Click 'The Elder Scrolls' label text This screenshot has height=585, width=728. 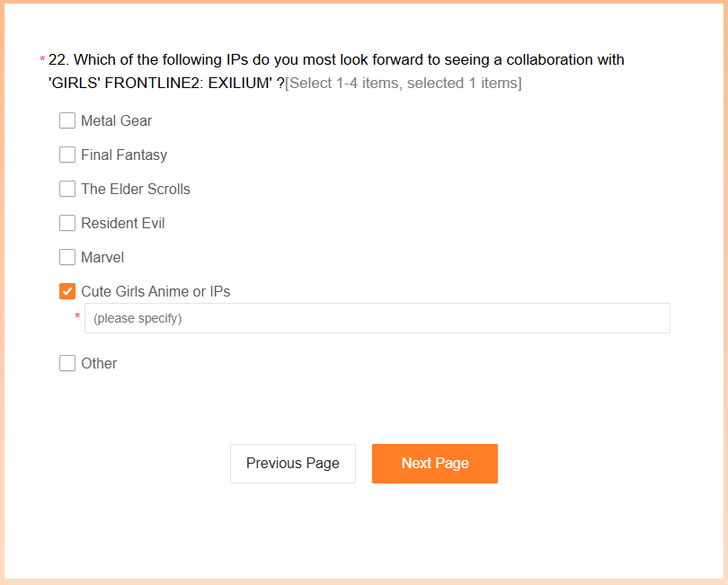click(136, 189)
